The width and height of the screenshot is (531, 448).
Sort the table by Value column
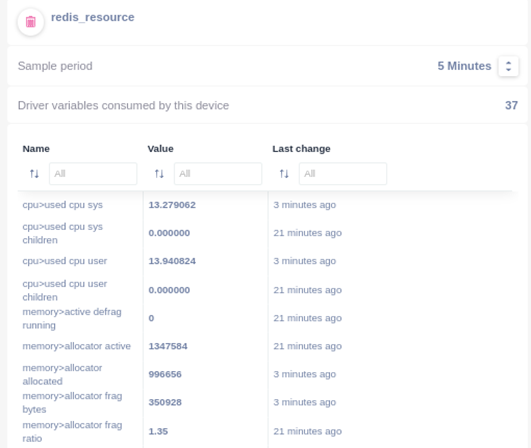tap(159, 174)
